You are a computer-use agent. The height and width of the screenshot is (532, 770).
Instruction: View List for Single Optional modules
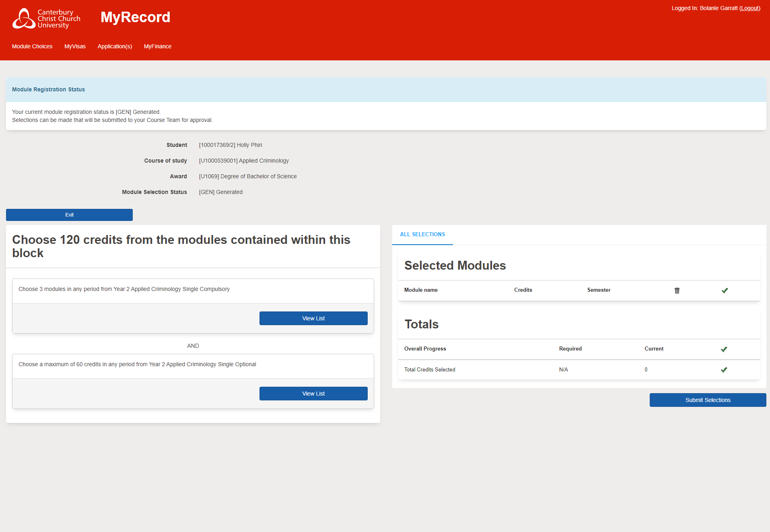313,394
